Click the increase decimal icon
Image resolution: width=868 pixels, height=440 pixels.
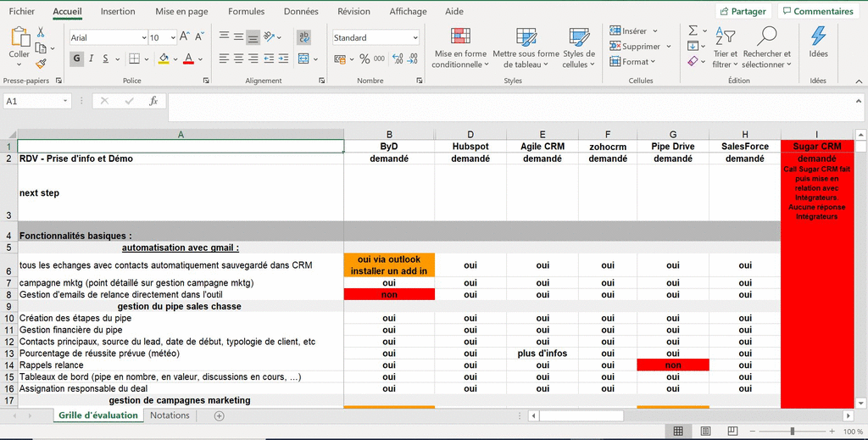point(398,58)
